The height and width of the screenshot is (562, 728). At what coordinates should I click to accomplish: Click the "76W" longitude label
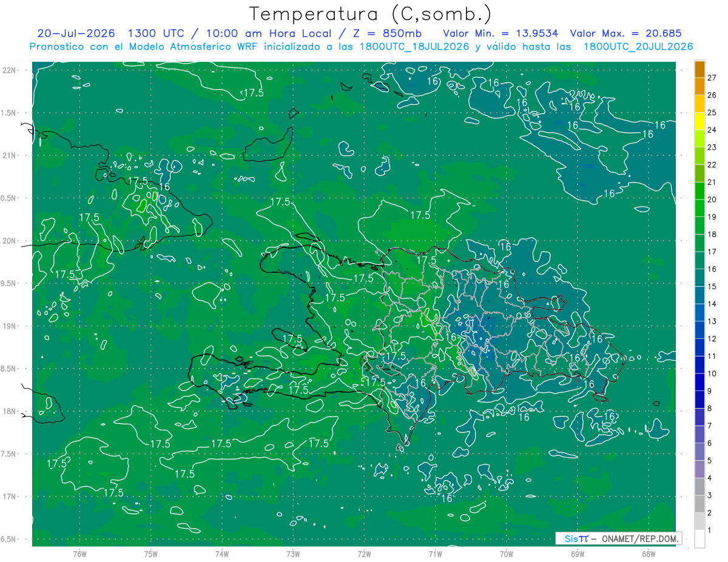80,554
